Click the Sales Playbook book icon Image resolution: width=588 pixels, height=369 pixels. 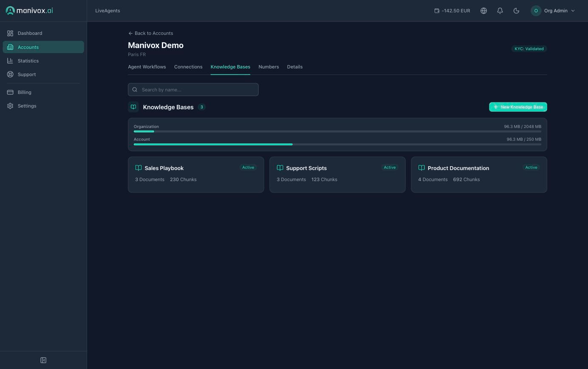[x=139, y=168]
